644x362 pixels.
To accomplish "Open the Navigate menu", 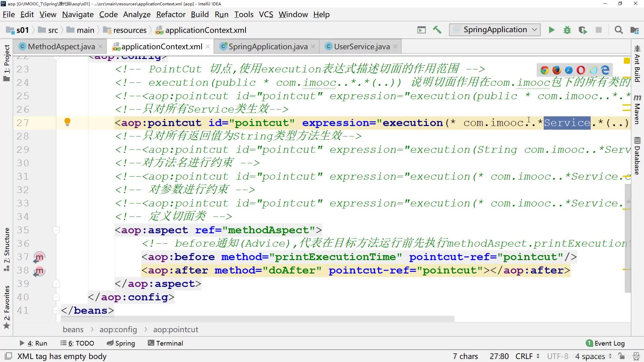I will coord(78,14).
